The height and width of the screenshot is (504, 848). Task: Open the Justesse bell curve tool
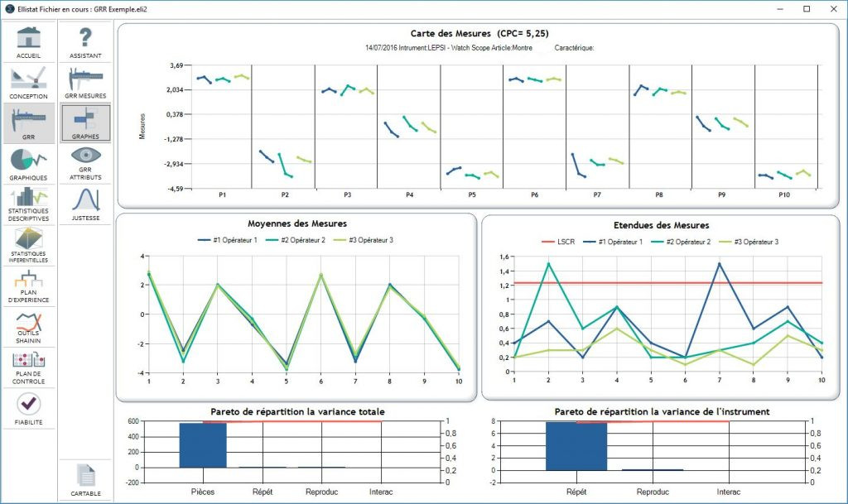pyautogui.click(x=85, y=204)
